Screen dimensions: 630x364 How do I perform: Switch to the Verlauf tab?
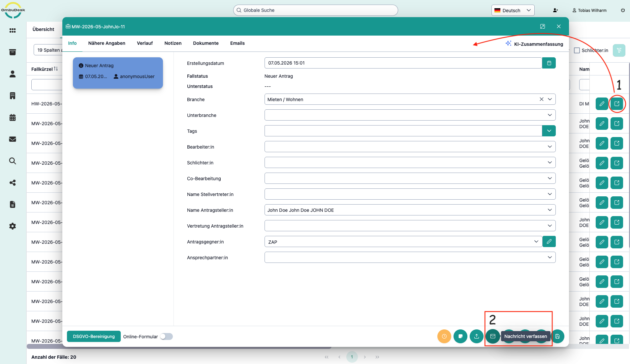pyautogui.click(x=145, y=43)
